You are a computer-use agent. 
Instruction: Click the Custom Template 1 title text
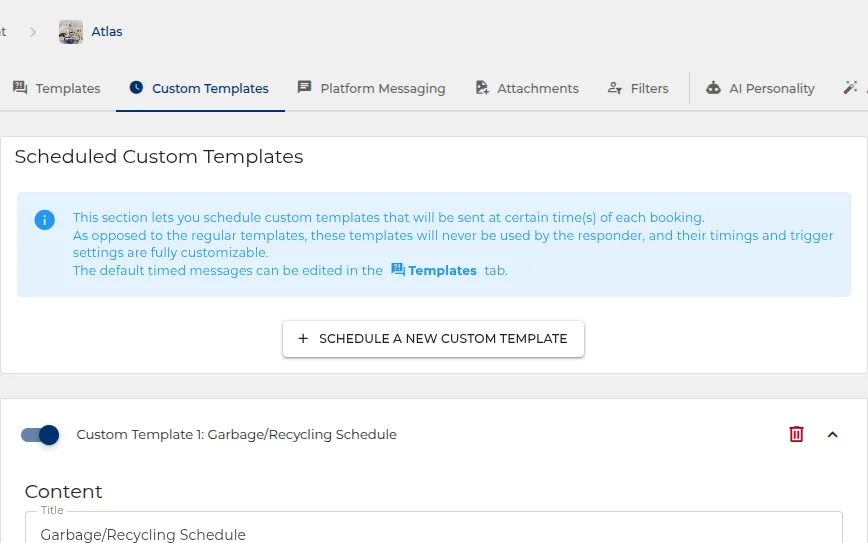236,435
